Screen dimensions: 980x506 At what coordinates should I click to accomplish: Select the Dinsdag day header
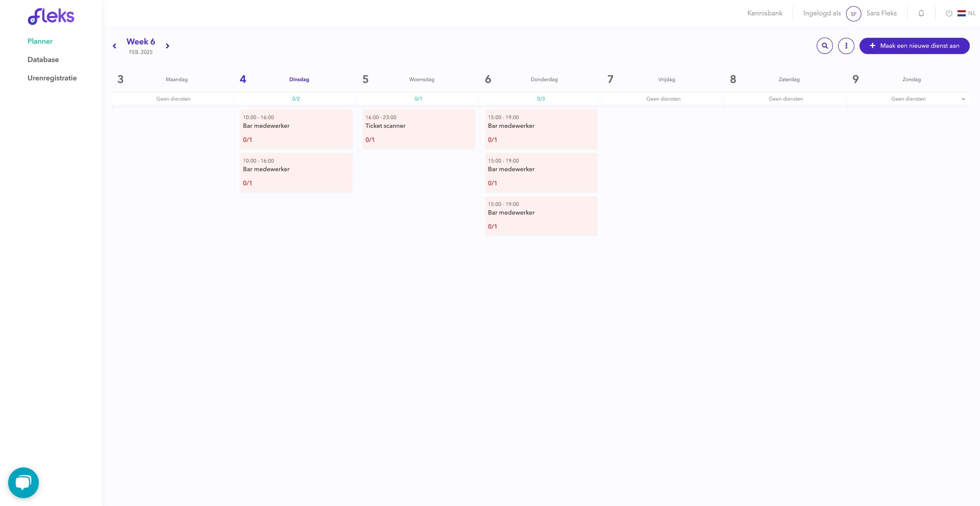click(x=299, y=80)
